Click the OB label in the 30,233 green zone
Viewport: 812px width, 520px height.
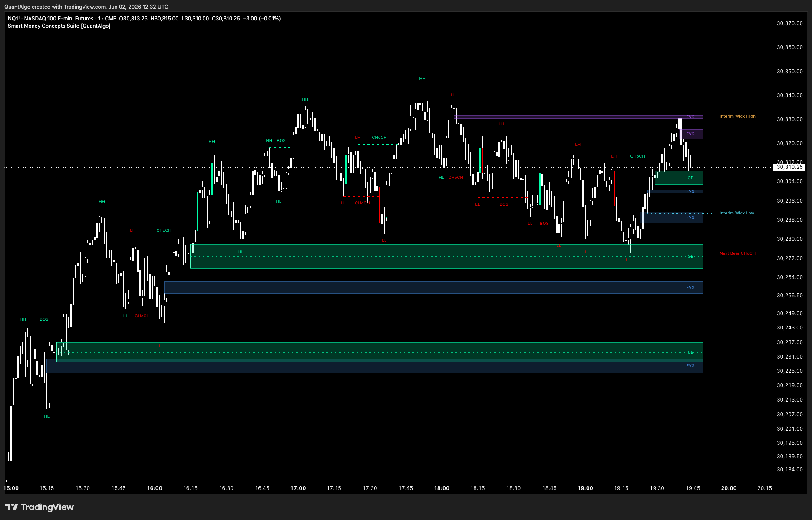690,352
